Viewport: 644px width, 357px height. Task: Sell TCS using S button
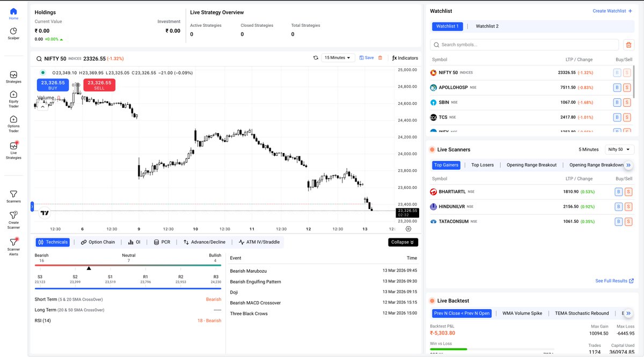click(x=628, y=117)
